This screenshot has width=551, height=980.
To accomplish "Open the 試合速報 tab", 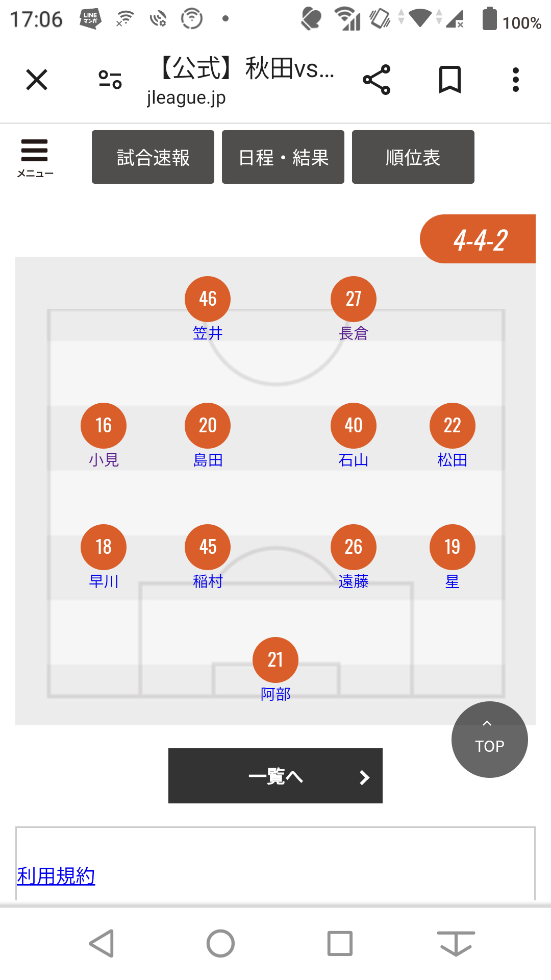I will [153, 157].
